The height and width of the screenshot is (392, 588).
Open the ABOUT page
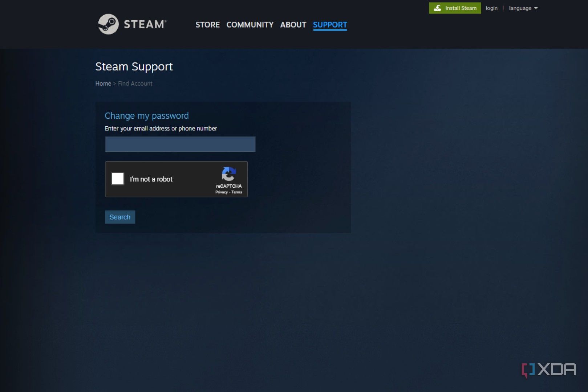293,25
